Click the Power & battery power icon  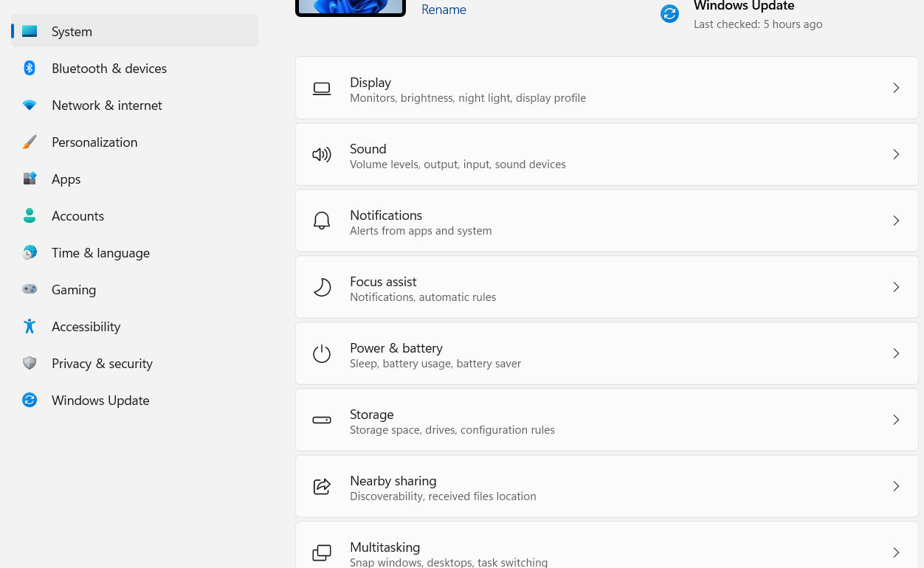pyautogui.click(x=322, y=353)
